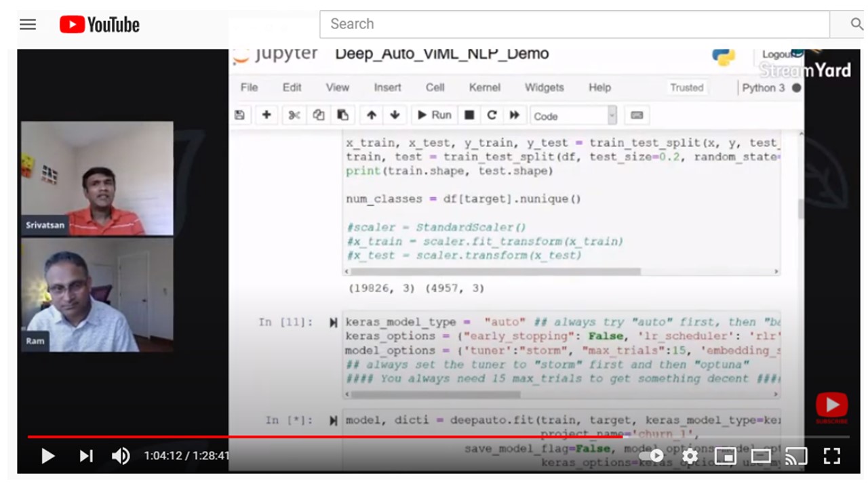The width and height of the screenshot is (868, 488).
Task: Save notebook with floppy disk icon
Action: tap(239, 115)
